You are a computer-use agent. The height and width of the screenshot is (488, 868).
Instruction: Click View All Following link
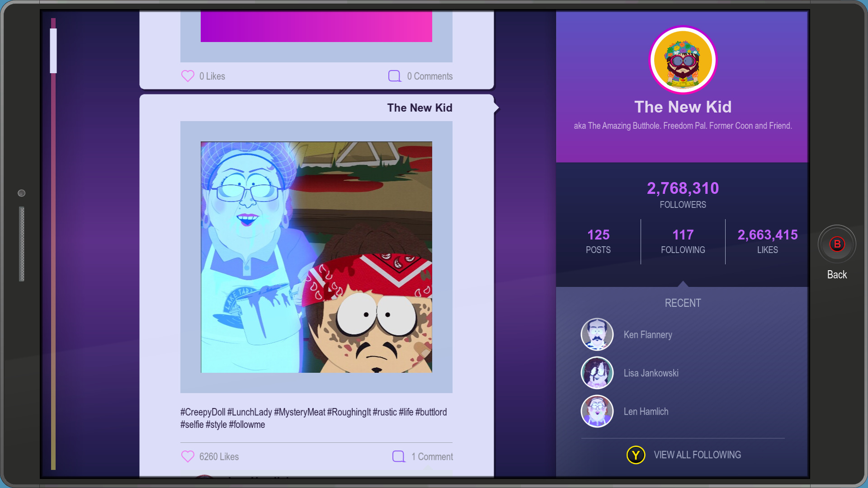click(x=697, y=455)
